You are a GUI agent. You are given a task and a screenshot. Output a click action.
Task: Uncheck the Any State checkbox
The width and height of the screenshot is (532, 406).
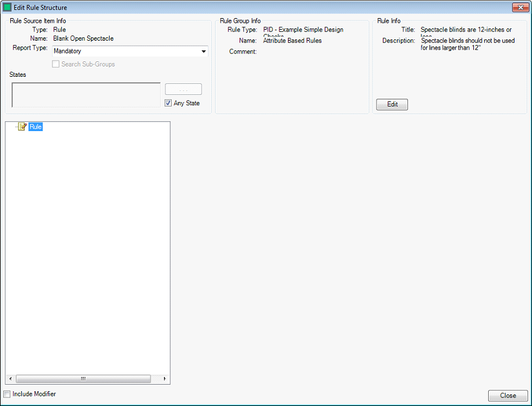tap(169, 103)
